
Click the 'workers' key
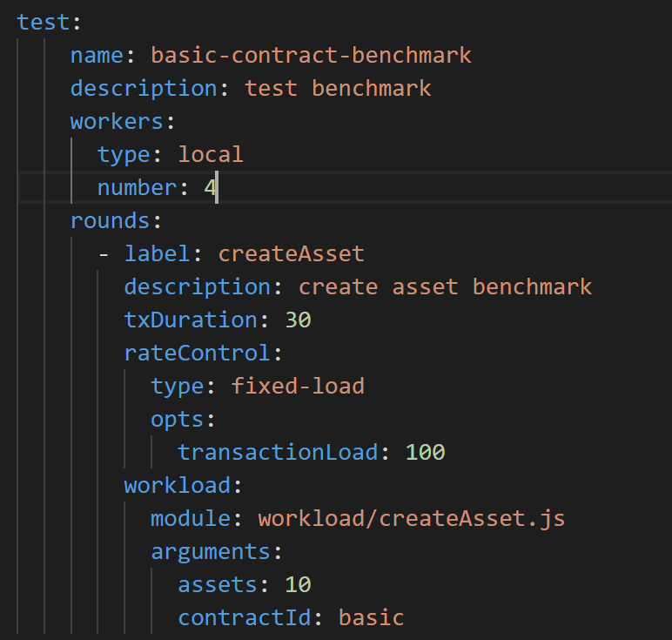pos(117,122)
